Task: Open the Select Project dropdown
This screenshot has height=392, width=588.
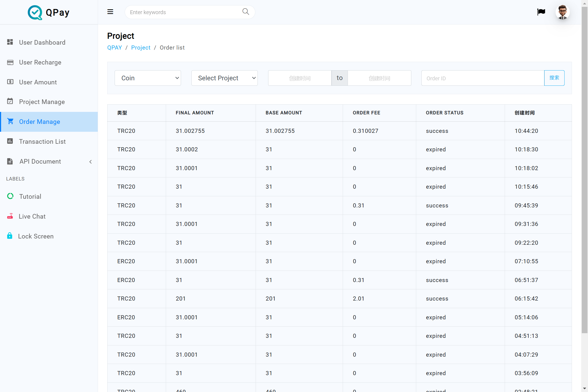Action: pos(224,78)
